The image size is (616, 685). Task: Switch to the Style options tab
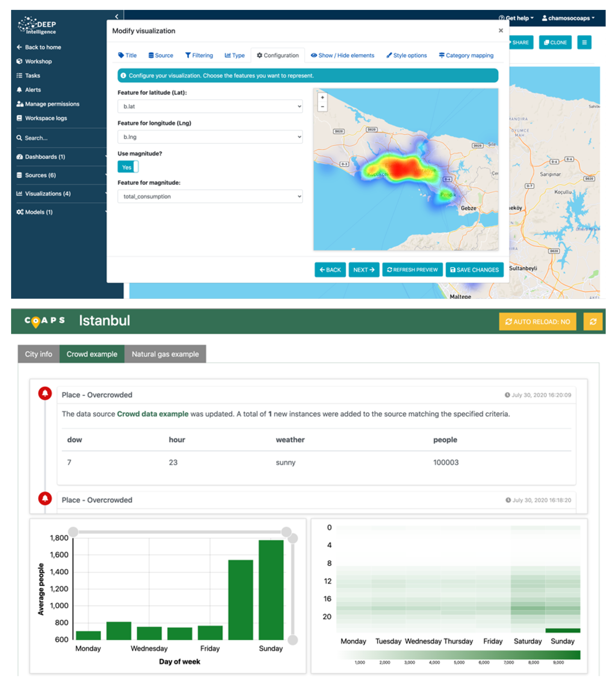click(x=406, y=56)
